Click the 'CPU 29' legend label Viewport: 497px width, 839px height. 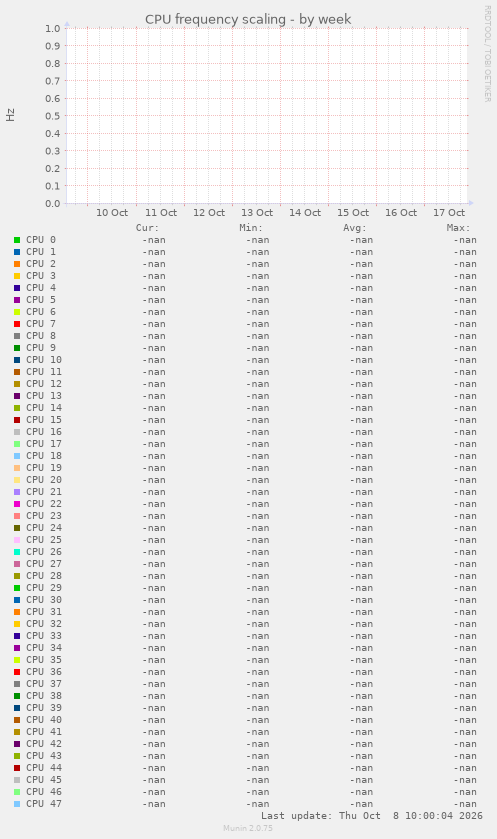(44, 588)
